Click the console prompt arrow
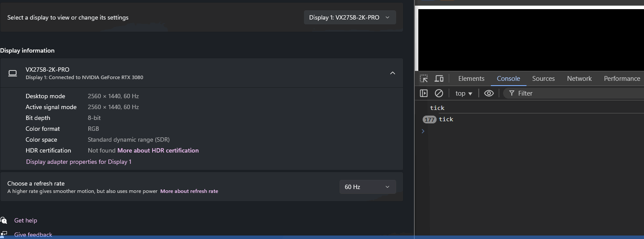 click(423, 131)
